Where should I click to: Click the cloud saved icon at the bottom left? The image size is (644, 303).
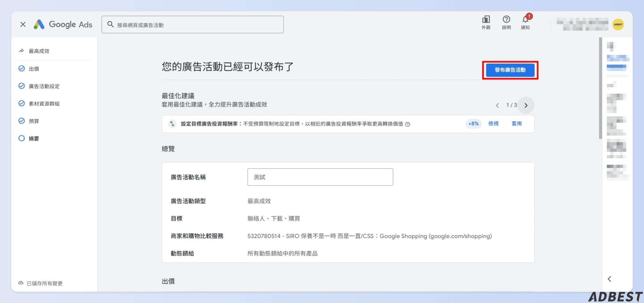(21, 283)
